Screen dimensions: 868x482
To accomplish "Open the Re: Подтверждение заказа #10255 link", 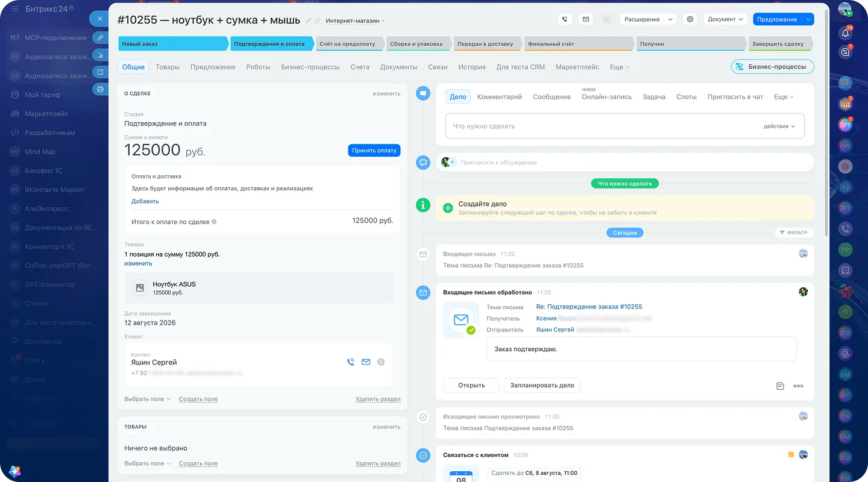I will [x=589, y=307].
